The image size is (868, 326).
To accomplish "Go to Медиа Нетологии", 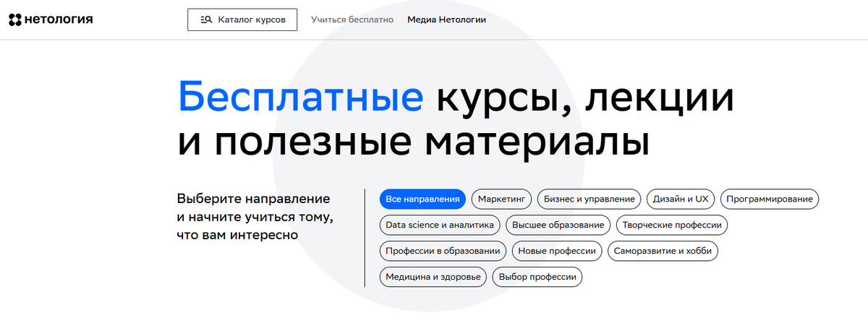I will pos(446,20).
